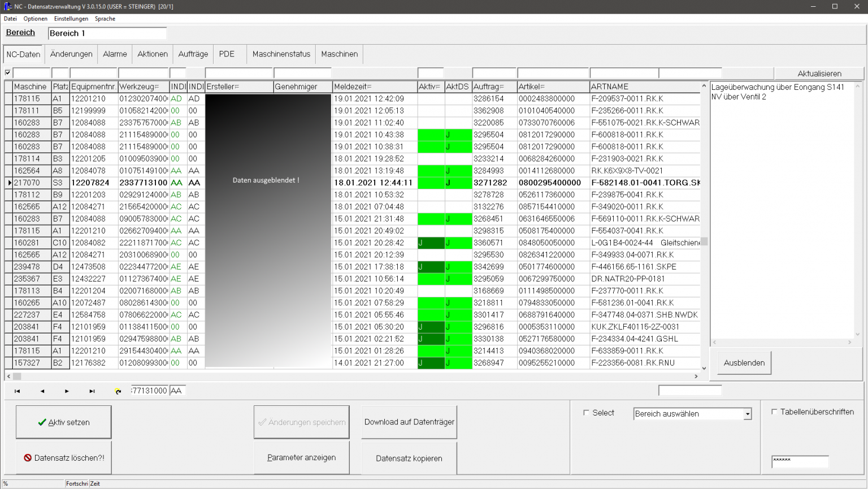Go to previous record navigation arrow
This screenshot has height=489, width=868.
(42, 391)
